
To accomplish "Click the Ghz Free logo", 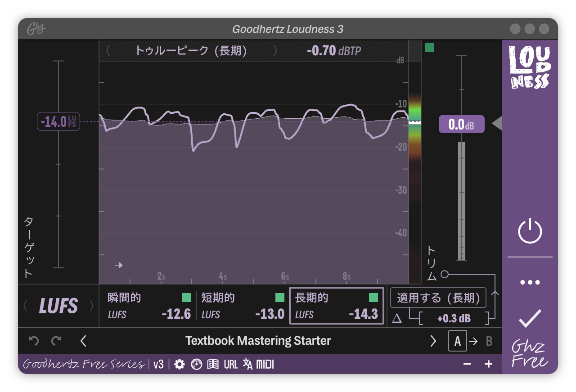I will [530, 354].
